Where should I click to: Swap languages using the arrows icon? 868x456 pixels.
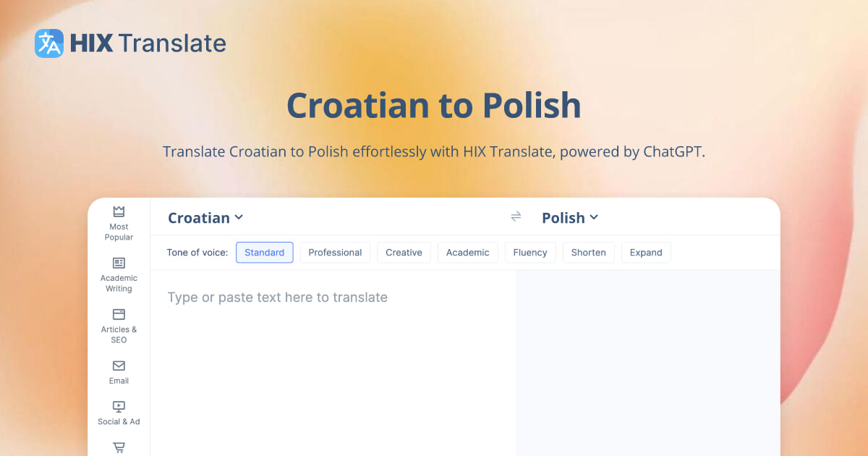click(516, 216)
